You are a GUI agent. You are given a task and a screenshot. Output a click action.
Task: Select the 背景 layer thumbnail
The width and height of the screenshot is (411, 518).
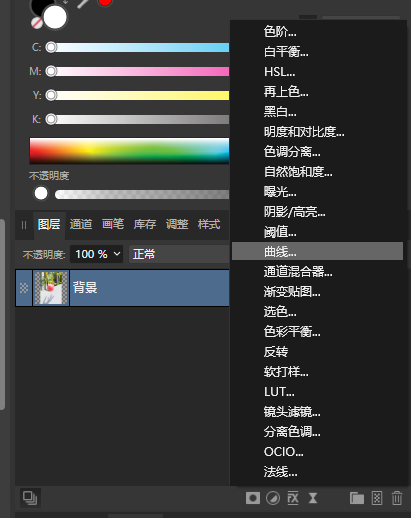pos(51,288)
